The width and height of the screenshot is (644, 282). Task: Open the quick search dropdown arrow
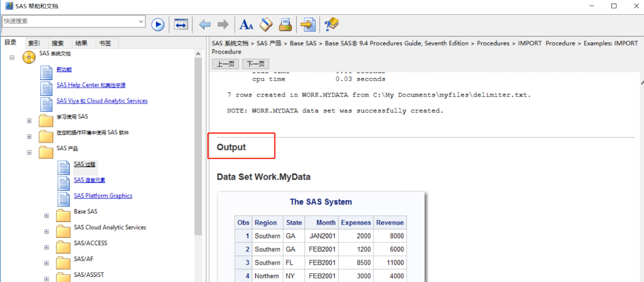click(x=141, y=21)
